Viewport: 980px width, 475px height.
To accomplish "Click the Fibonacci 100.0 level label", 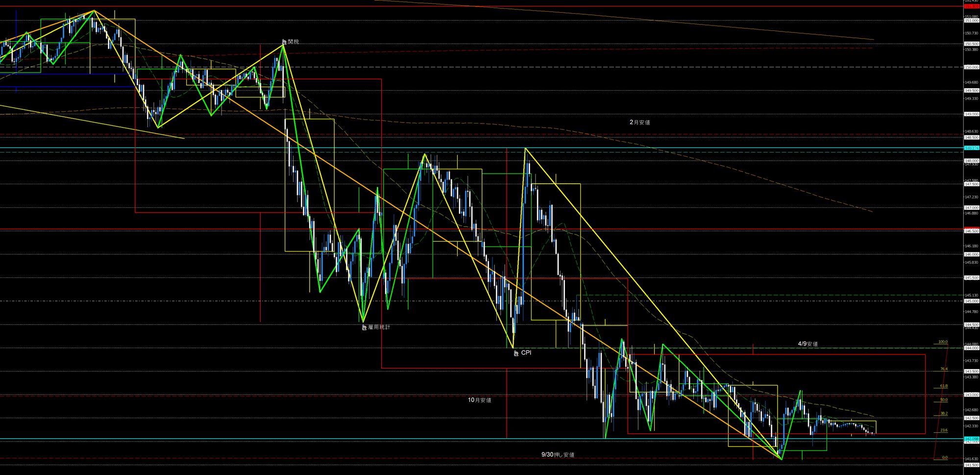I will (x=943, y=342).
